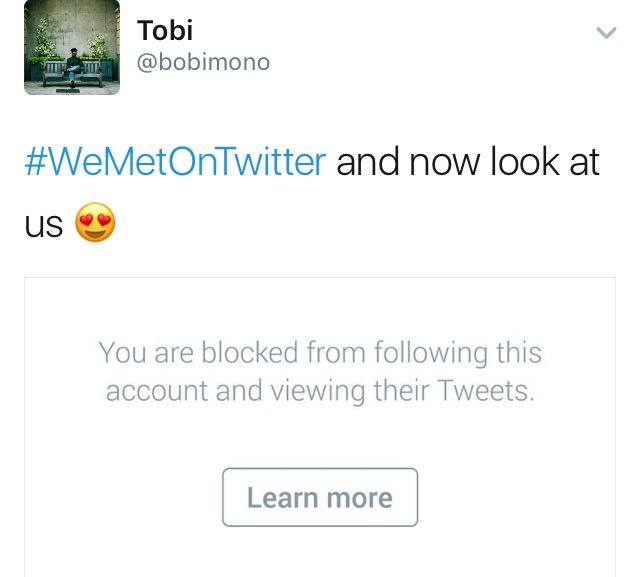Viewport: 634px width, 577px height.
Task: Click the tweet text 'and now look at'
Action: [x=468, y=162]
